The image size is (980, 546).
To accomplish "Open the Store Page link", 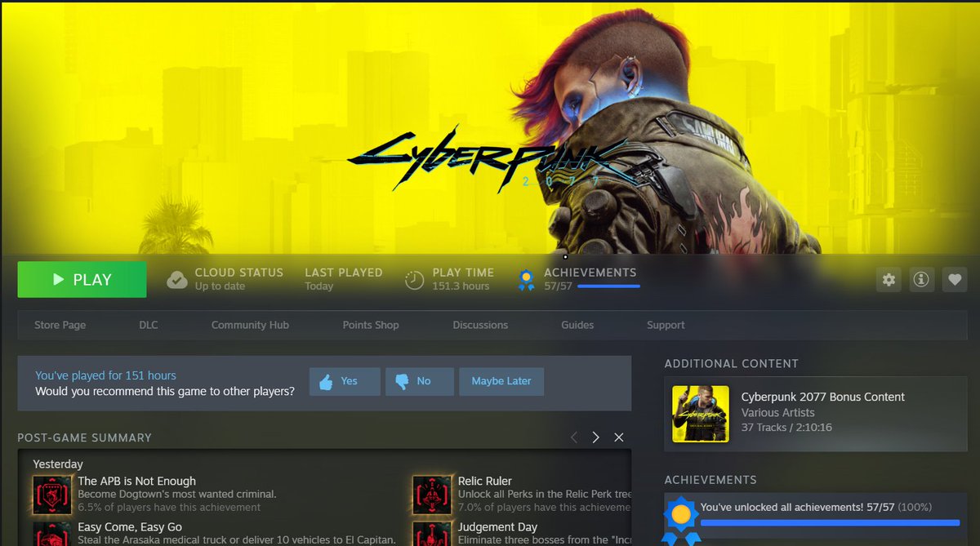I will coord(60,325).
